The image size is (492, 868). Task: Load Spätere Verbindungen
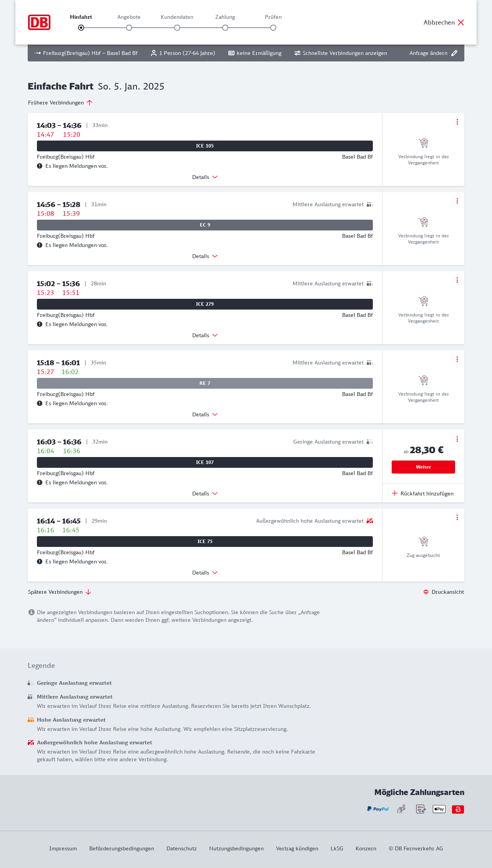59,592
